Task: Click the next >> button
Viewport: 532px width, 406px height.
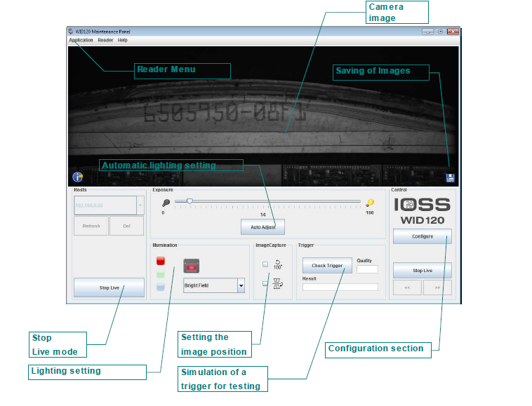Action: (x=438, y=287)
